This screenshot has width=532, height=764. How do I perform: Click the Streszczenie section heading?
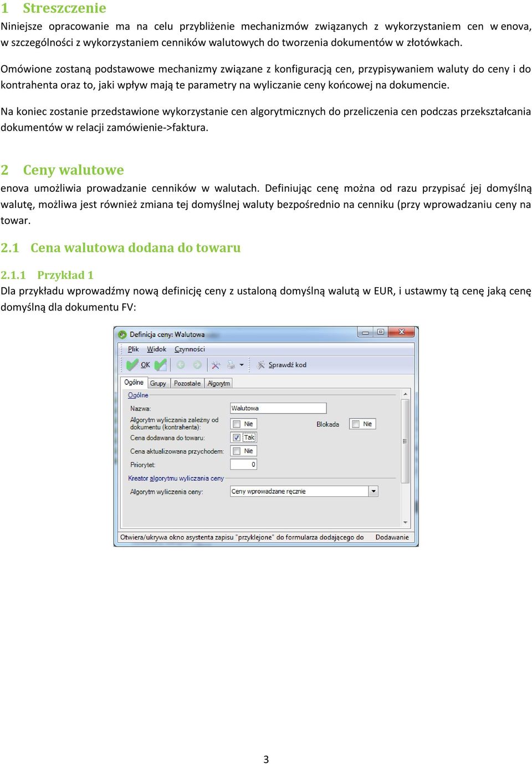(64, 8)
